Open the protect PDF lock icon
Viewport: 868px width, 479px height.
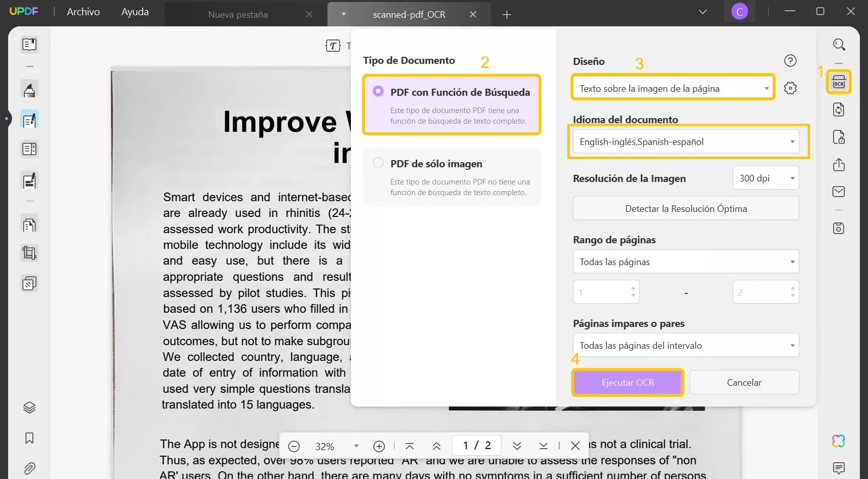point(839,137)
